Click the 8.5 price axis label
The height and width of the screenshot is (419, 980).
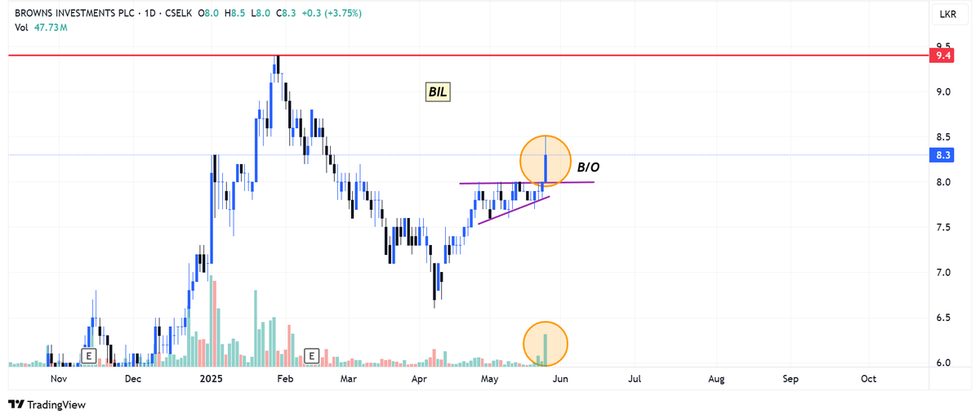943,137
